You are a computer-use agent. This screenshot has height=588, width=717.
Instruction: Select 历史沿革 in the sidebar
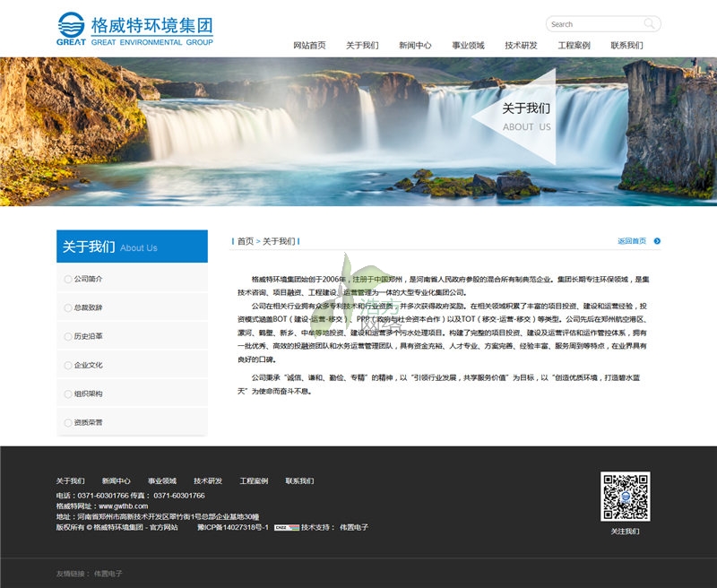click(88, 336)
